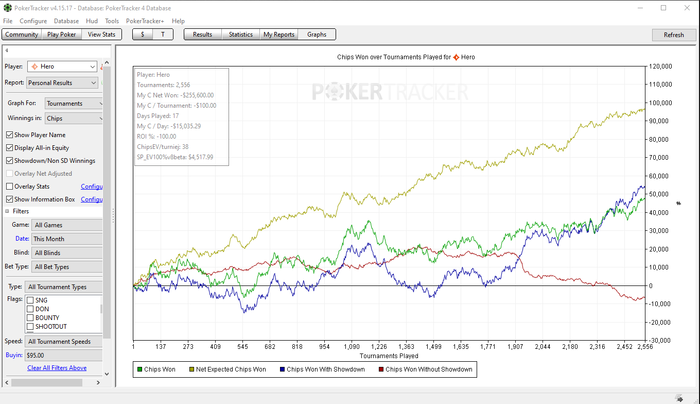Toggle Display All-in Equity checkbox

[9, 148]
